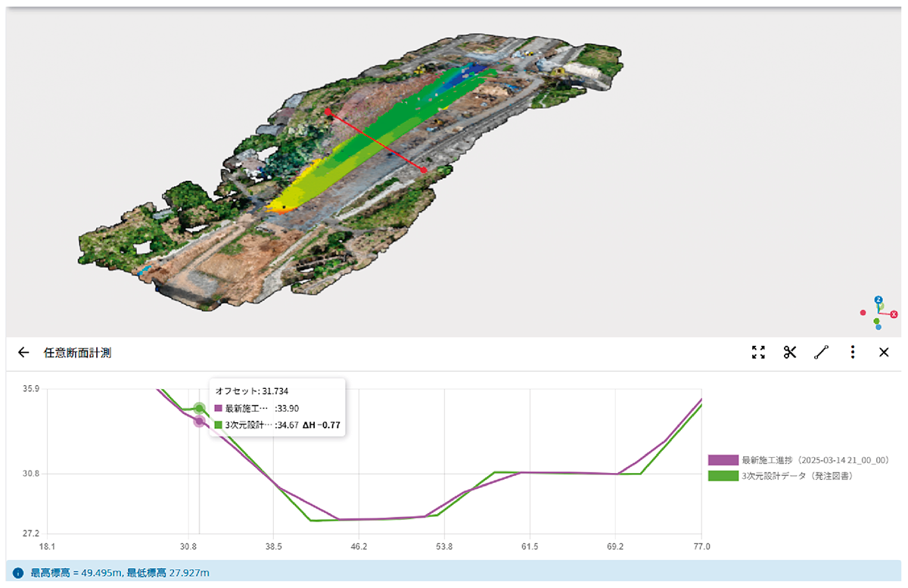Click the 61.5 x-axis label
This screenshot has width=908, height=588.
(x=530, y=546)
